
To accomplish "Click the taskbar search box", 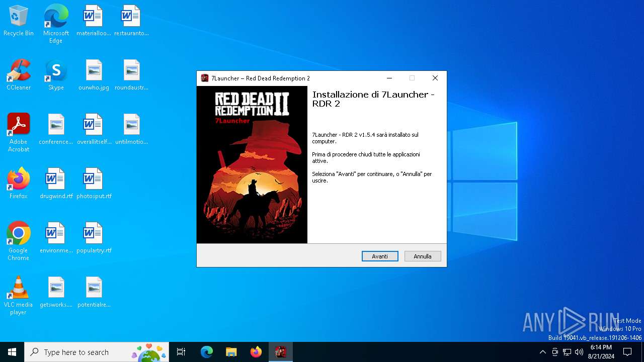I will [97, 352].
